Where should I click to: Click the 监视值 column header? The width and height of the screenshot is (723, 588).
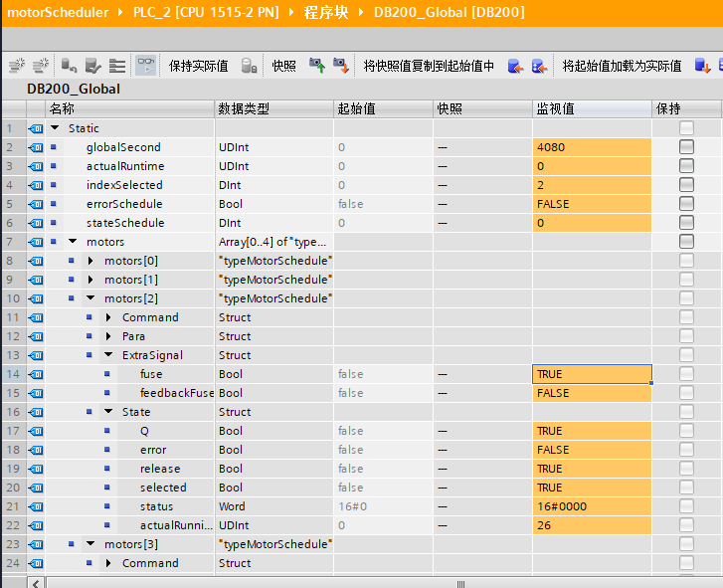(x=592, y=108)
